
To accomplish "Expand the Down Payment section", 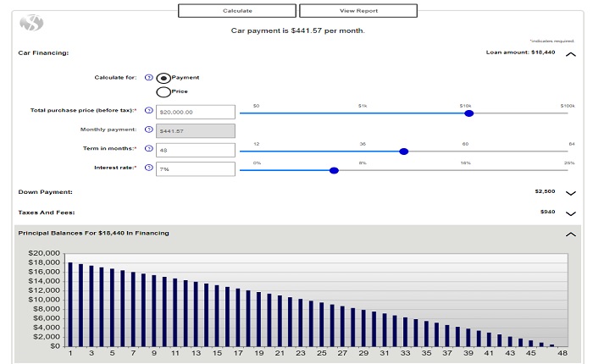I will click(x=571, y=193).
